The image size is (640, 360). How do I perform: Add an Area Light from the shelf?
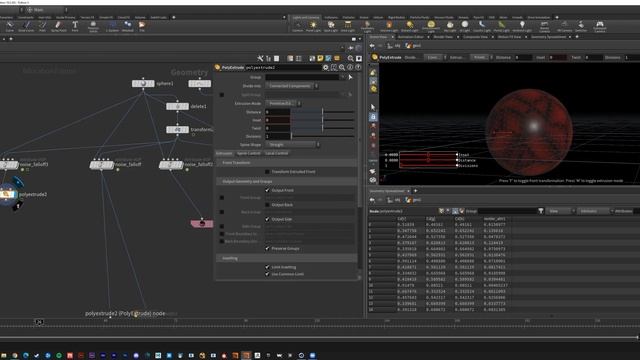(x=348, y=27)
